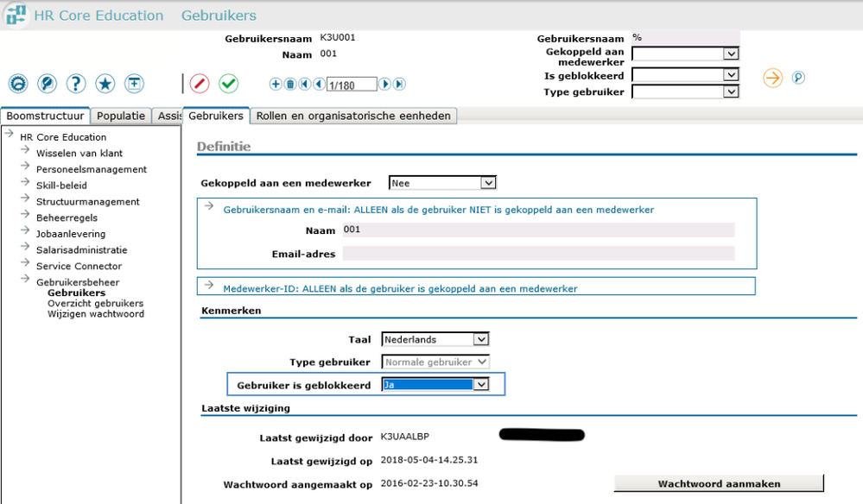Open Skill-beleid tree item

pyautogui.click(x=61, y=186)
